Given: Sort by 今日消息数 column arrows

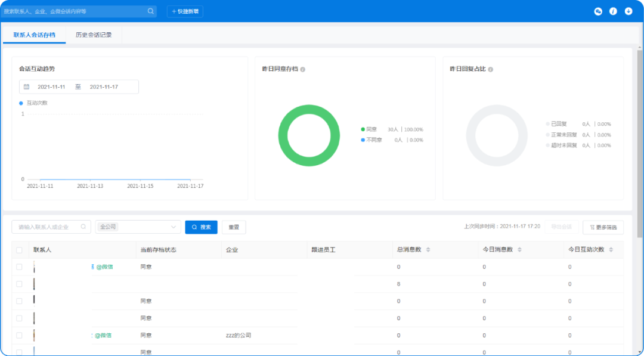Looking at the screenshot, I should [x=519, y=250].
